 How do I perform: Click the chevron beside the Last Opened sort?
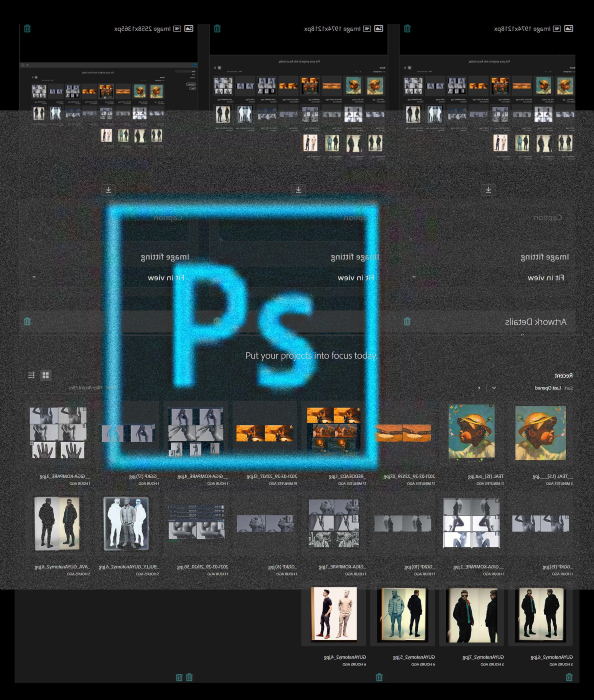pos(494,388)
